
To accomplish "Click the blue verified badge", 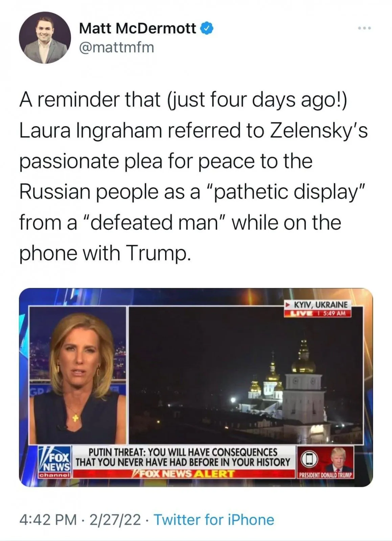I will click(x=207, y=29).
